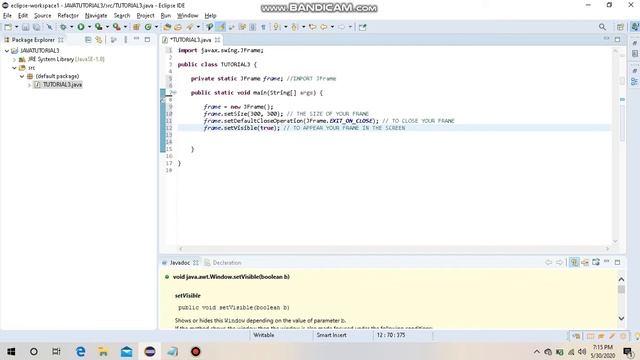Click the Open Task icon in the toolbar
Viewport: 640px width, 360px height.
click(x=178, y=27)
